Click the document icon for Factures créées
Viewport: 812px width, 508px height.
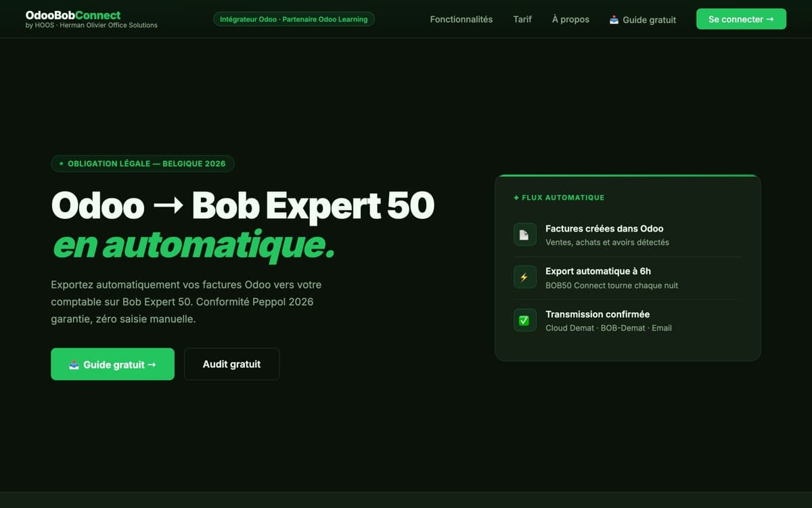click(x=524, y=234)
